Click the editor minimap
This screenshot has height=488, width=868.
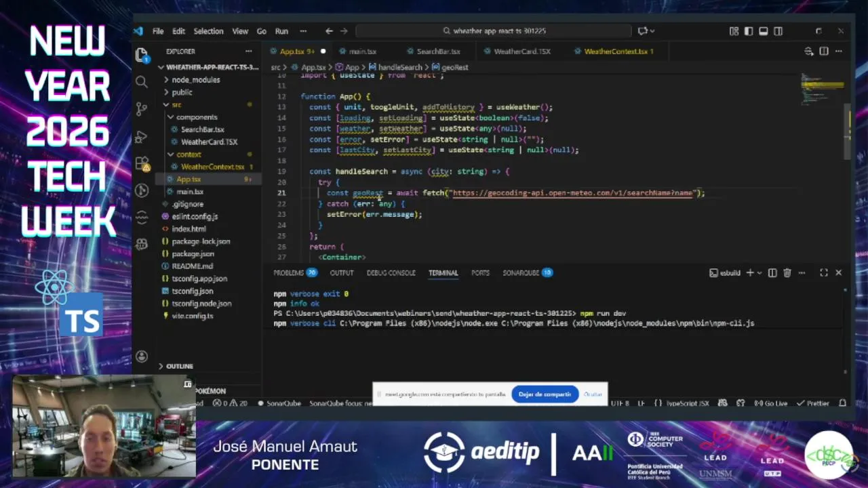point(822,88)
